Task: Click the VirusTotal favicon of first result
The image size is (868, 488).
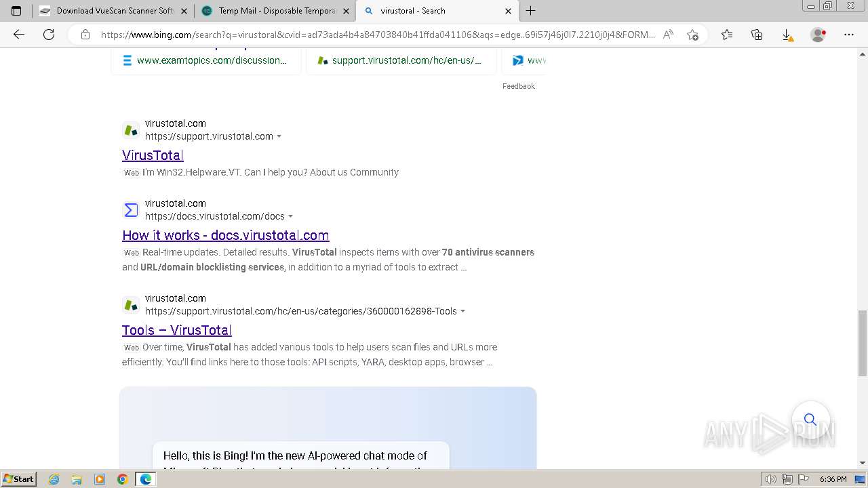Action: (131, 129)
